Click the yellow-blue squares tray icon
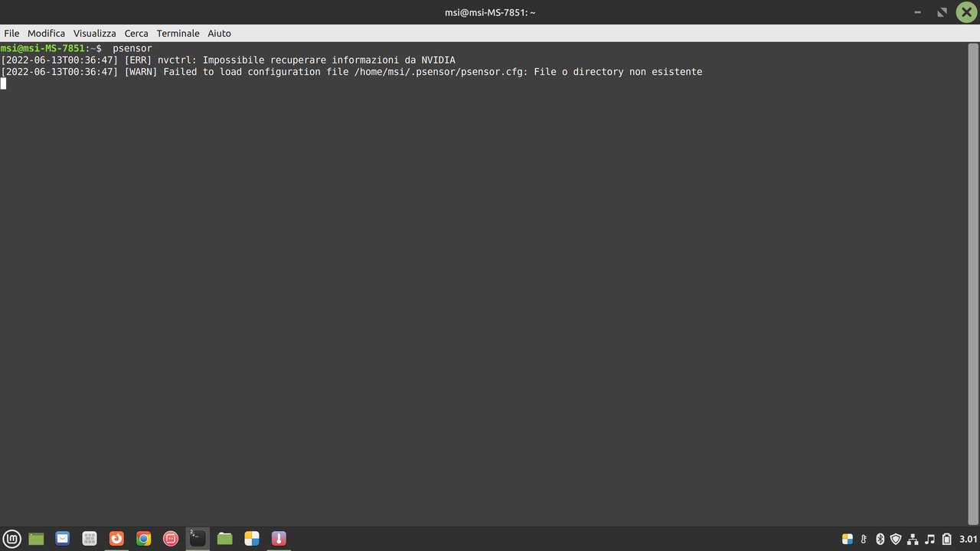The image size is (980, 551). [x=848, y=539]
